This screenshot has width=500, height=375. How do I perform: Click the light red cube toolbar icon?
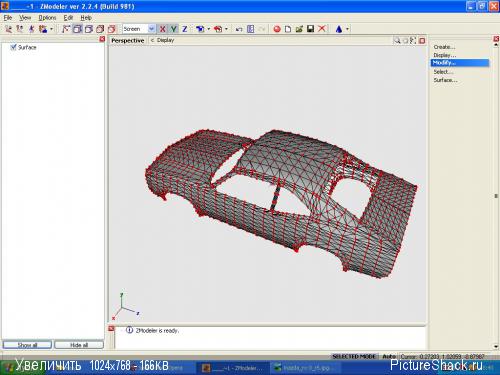112,29
